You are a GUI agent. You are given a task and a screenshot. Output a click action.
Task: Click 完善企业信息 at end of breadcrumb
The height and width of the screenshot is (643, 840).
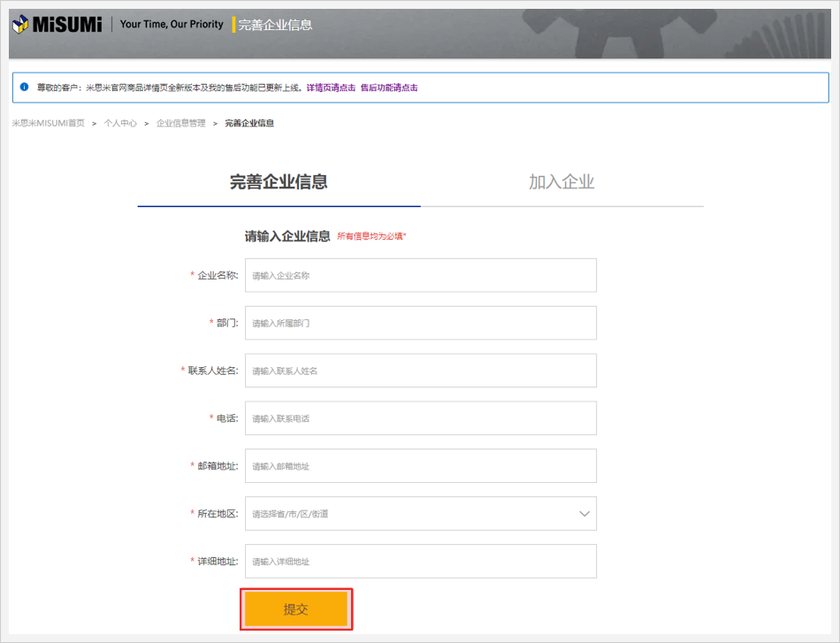(x=249, y=123)
